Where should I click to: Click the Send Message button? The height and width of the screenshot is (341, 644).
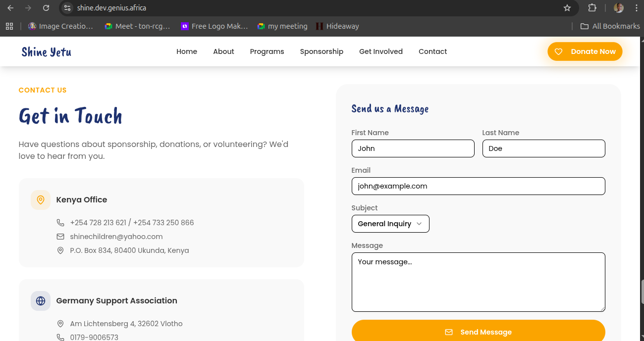coord(478,331)
